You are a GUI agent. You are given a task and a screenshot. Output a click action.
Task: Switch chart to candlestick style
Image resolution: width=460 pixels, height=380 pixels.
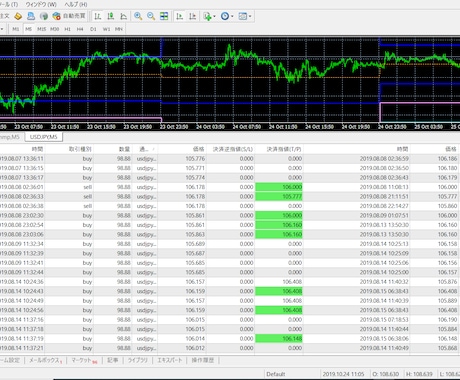point(111,16)
